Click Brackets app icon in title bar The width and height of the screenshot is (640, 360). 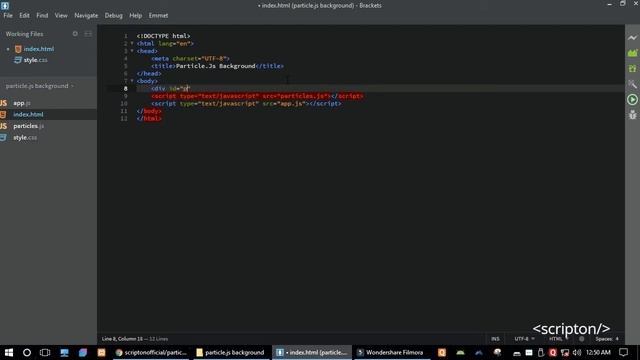[x=5, y=6]
